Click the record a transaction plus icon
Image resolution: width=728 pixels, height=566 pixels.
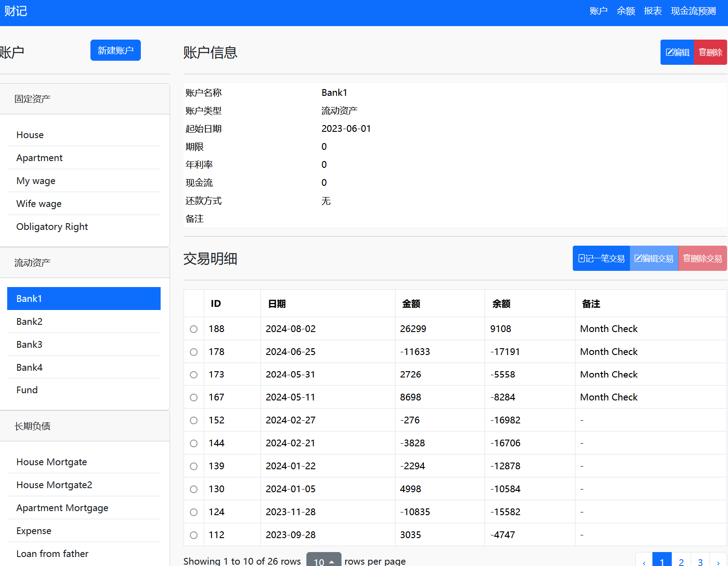point(582,259)
